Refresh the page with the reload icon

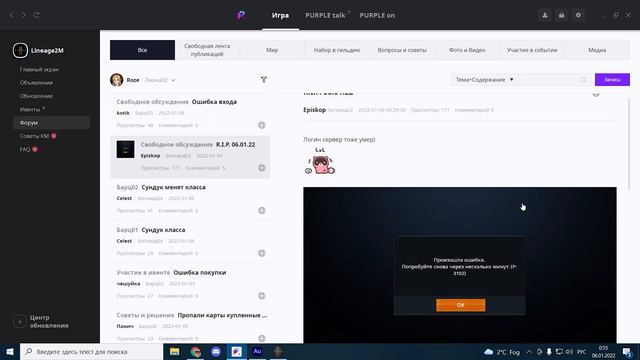tap(36, 15)
